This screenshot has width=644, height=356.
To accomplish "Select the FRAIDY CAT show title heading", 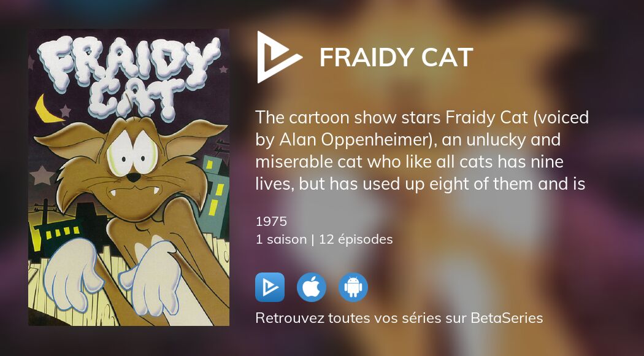I will point(396,58).
